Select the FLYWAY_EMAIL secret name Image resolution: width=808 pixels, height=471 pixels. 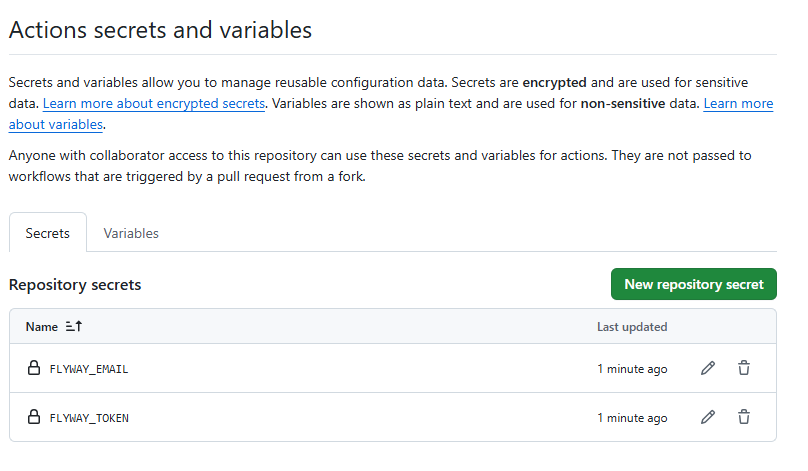click(x=89, y=369)
